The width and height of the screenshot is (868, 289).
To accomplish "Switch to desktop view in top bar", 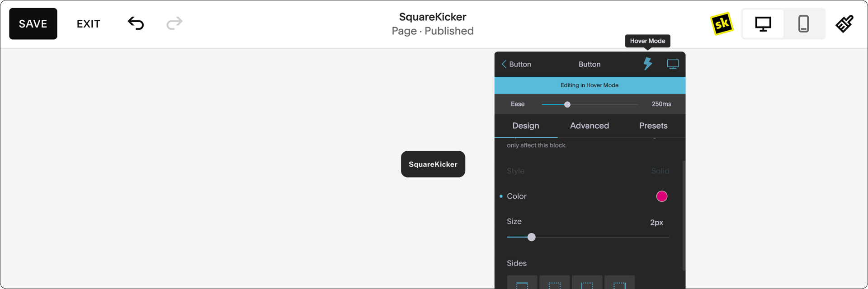I will [763, 23].
